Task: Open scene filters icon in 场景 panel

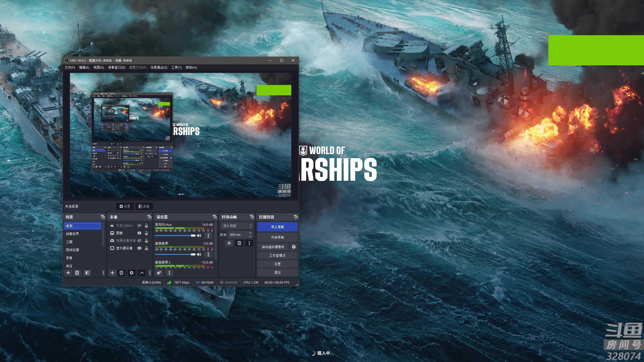Action: click(x=87, y=273)
